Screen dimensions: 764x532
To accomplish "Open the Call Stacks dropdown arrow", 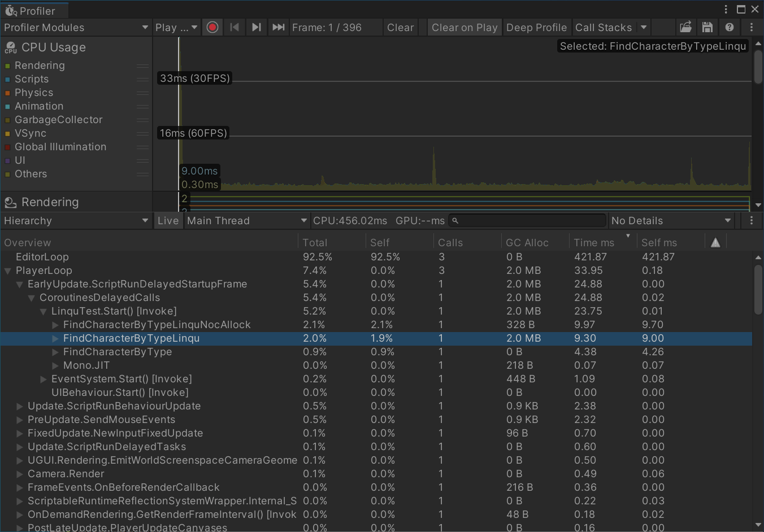I will pyautogui.click(x=644, y=27).
